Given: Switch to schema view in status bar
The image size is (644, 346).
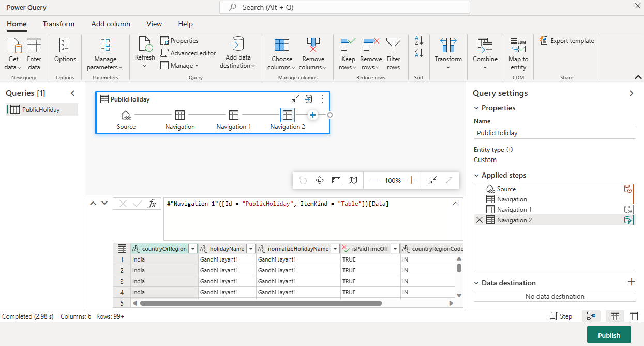Looking at the screenshot, I should click(633, 316).
